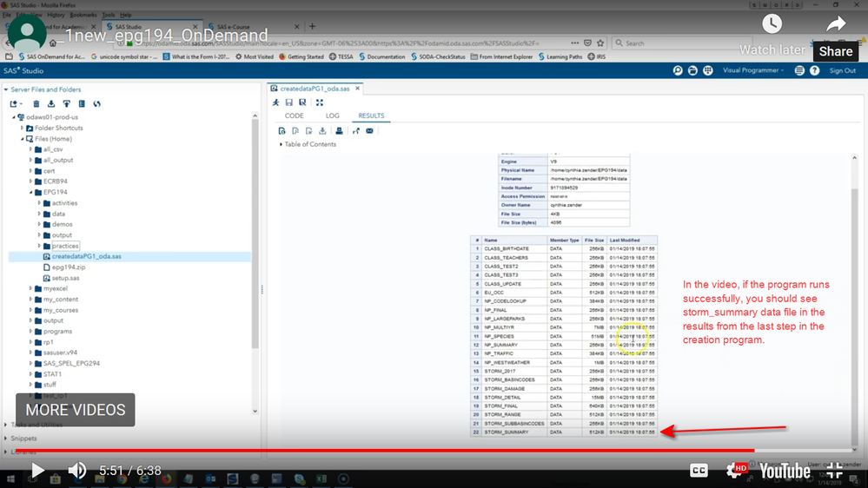Screen dimensions: 868x488
Task: Play the paused YouTube video
Action: [x=37, y=471]
